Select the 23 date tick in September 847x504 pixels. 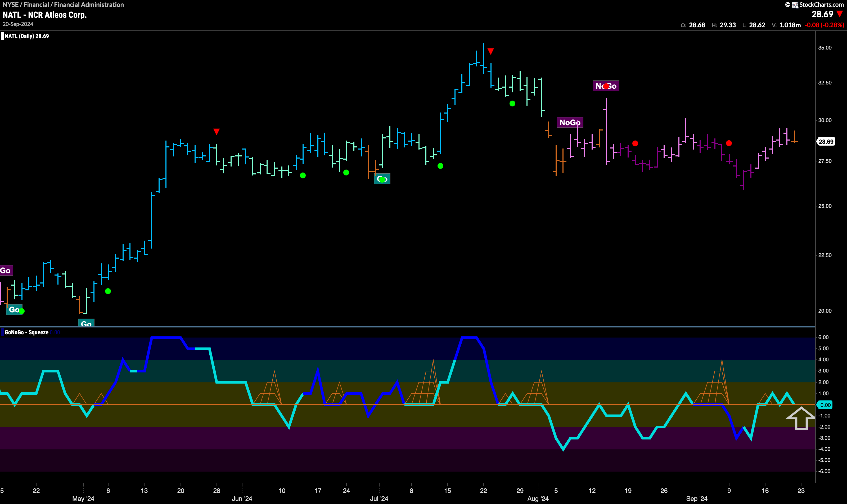tap(801, 490)
